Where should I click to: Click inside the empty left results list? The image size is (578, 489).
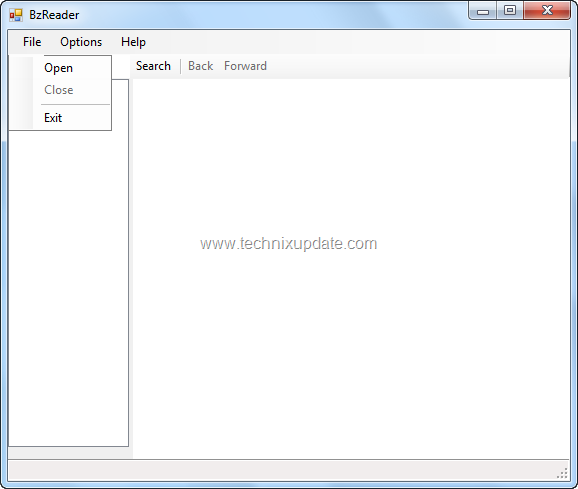[69, 287]
